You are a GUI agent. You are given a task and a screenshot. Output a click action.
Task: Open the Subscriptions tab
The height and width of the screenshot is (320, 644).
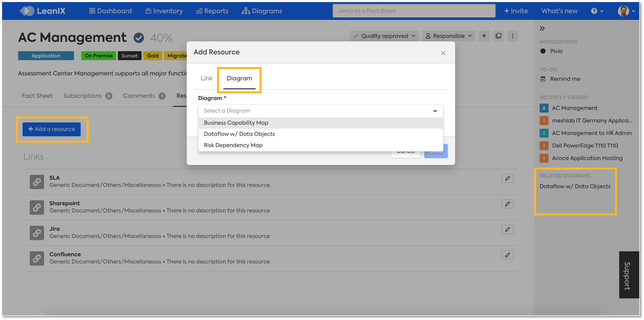pos(88,96)
